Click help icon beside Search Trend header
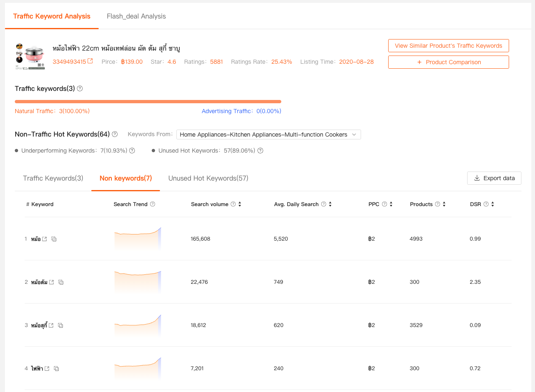535x392 pixels. [153, 204]
